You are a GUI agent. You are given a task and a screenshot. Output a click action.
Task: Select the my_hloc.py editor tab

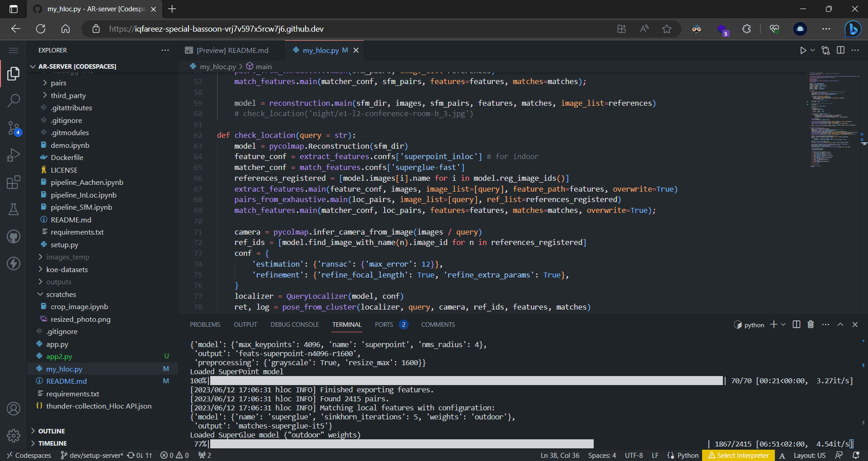[325, 50]
